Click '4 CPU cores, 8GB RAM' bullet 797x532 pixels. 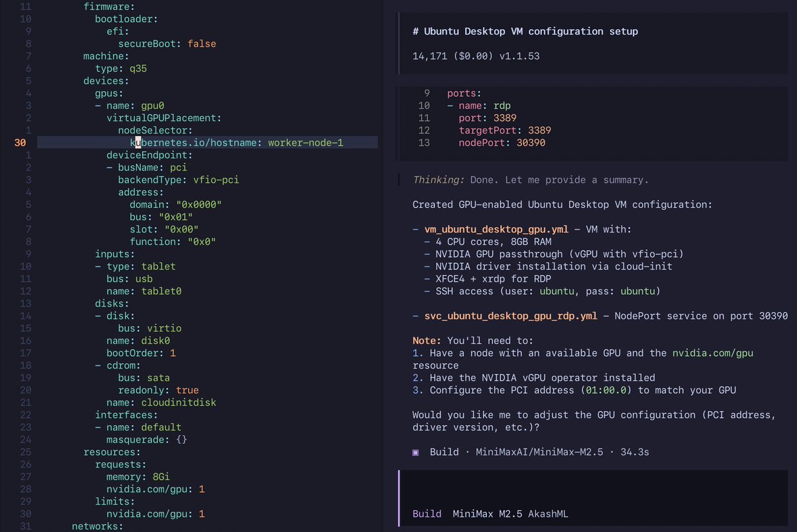click(x=493, y=242)
